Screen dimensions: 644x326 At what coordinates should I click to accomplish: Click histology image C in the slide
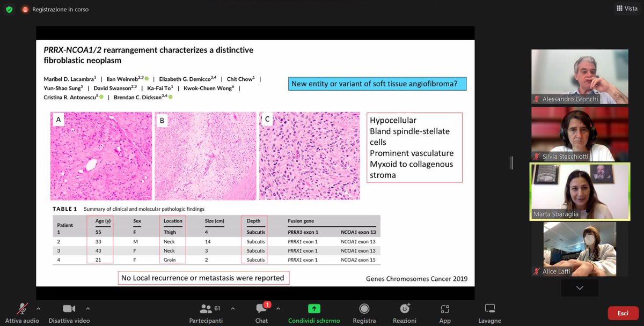tap(310, 155)
